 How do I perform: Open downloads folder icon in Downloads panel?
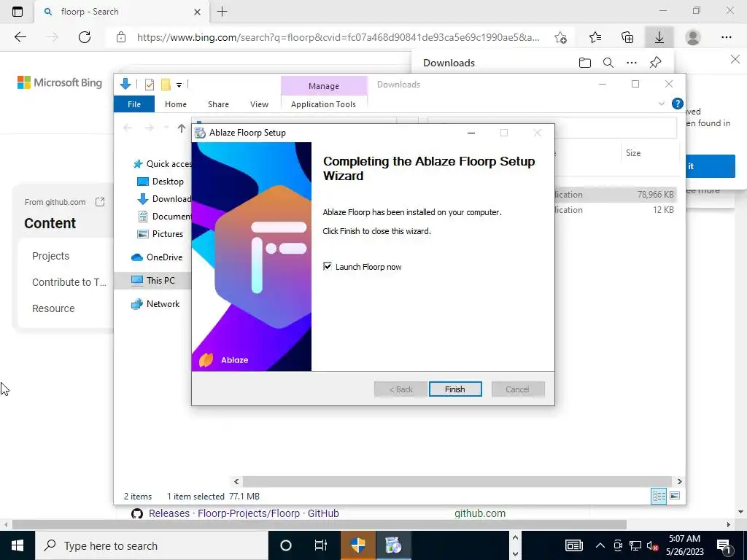(x=584, y=63)
